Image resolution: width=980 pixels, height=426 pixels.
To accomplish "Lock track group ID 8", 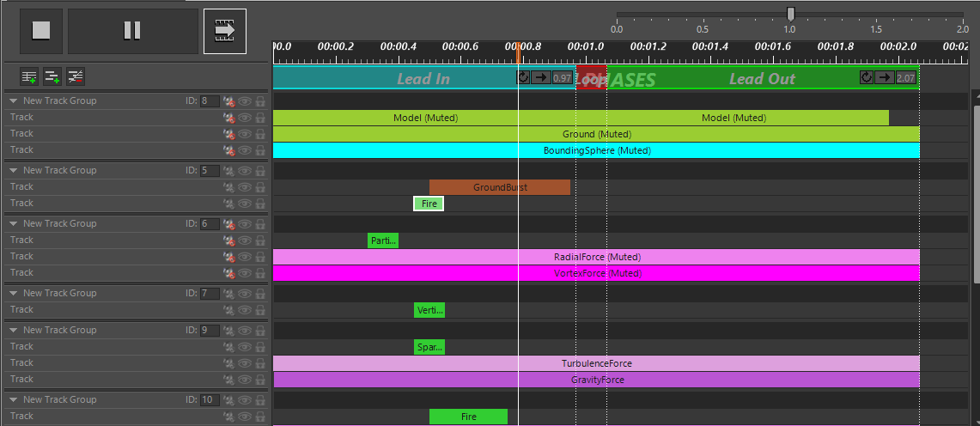I will (260, 100).
